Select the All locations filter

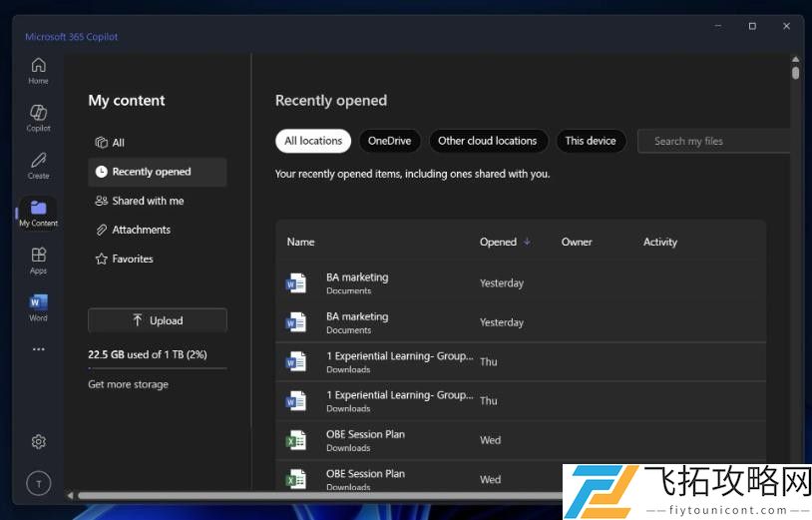tap(313, 141)
